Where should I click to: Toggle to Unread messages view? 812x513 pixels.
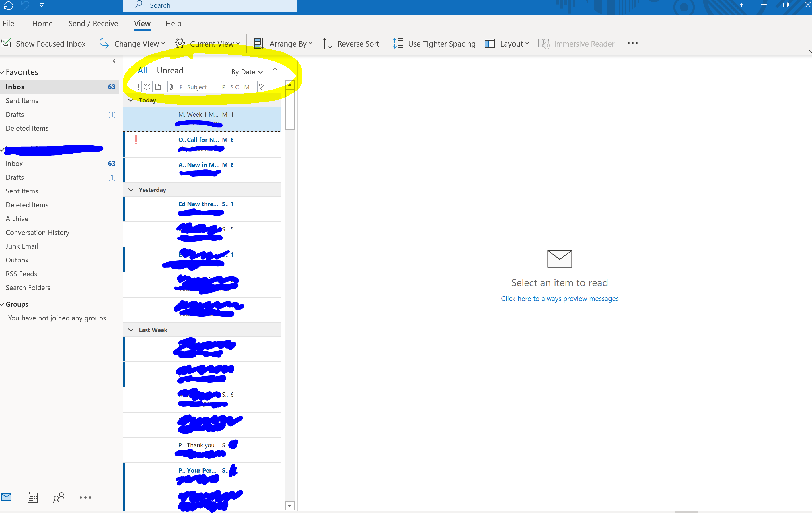tap(170, 70)
